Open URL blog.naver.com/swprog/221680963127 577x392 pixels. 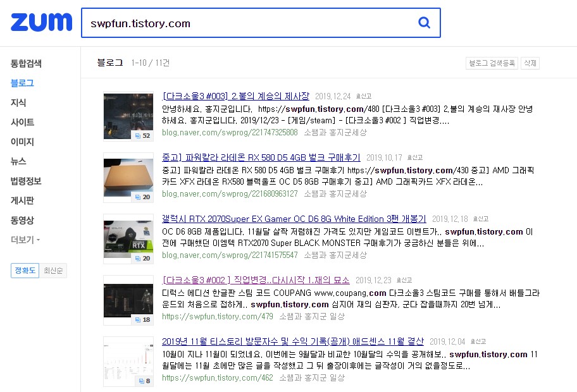pyautogui.click(x=230, y=194)
